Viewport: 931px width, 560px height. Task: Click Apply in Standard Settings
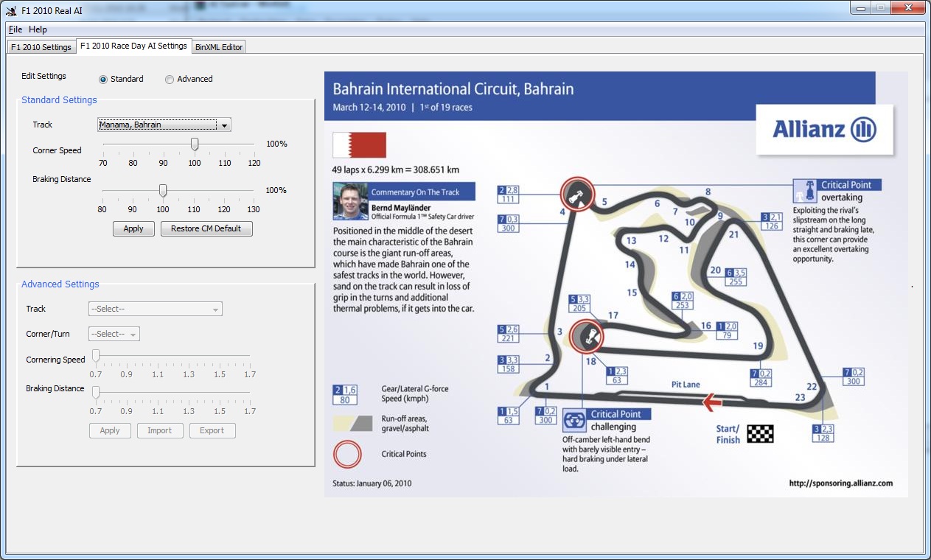(x=133, y=228)
